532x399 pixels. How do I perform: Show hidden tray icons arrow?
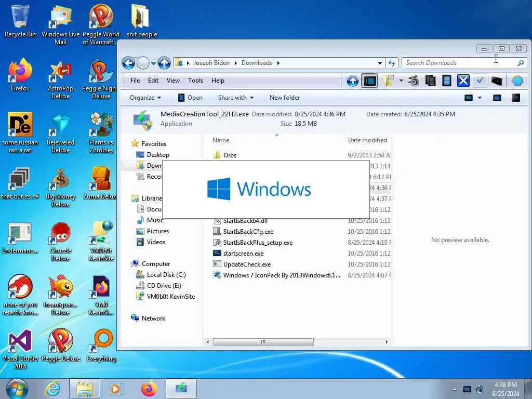[x=455, y=389]
